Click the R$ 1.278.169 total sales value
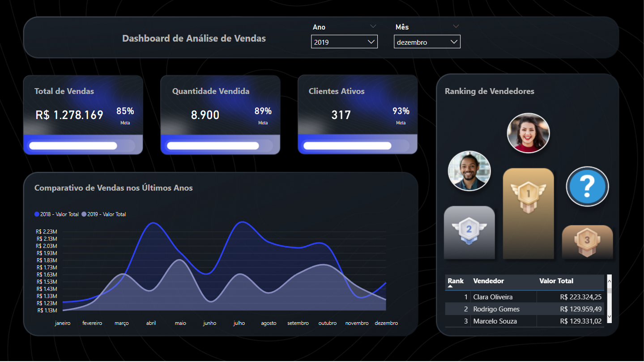This screenshot has width=644, height=362. point(69,115)
